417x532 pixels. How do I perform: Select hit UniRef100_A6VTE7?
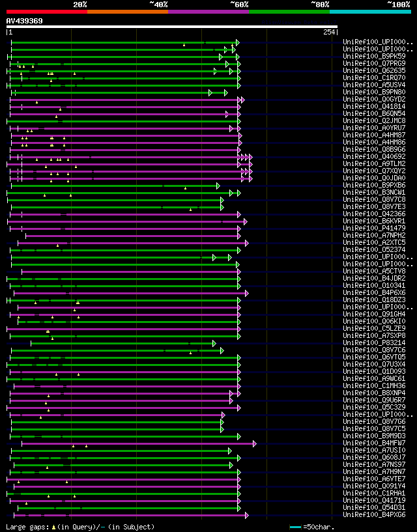[x=374, y=479]
